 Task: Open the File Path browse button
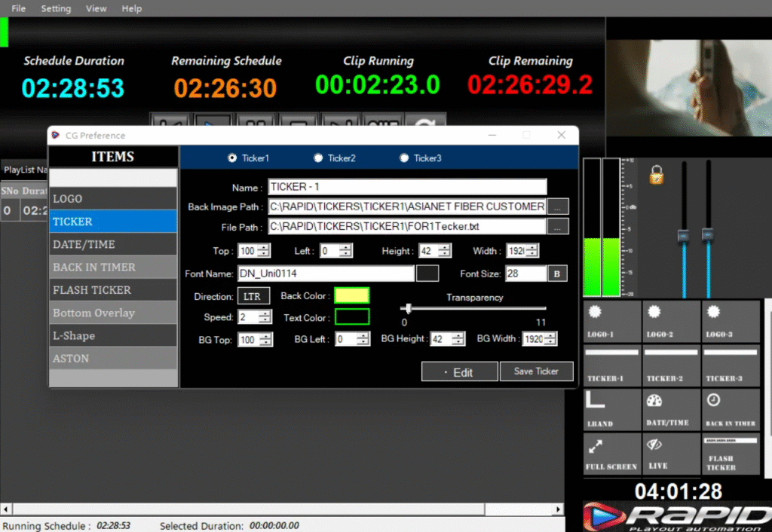coord(558,227)
